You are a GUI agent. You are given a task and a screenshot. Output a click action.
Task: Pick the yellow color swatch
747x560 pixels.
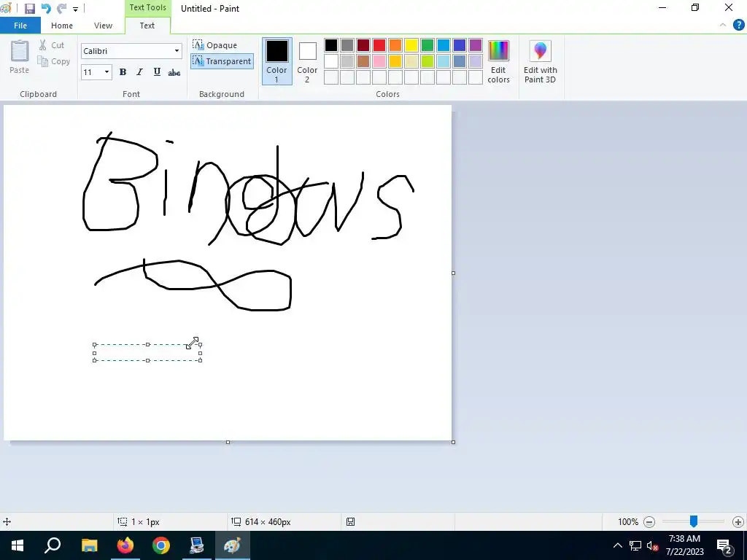click(411, 45)
